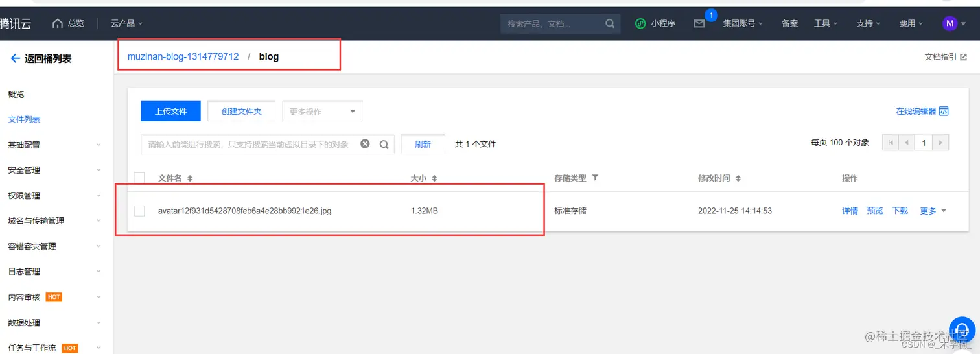Click the external link icon of 文档指引

pos(963,57)
